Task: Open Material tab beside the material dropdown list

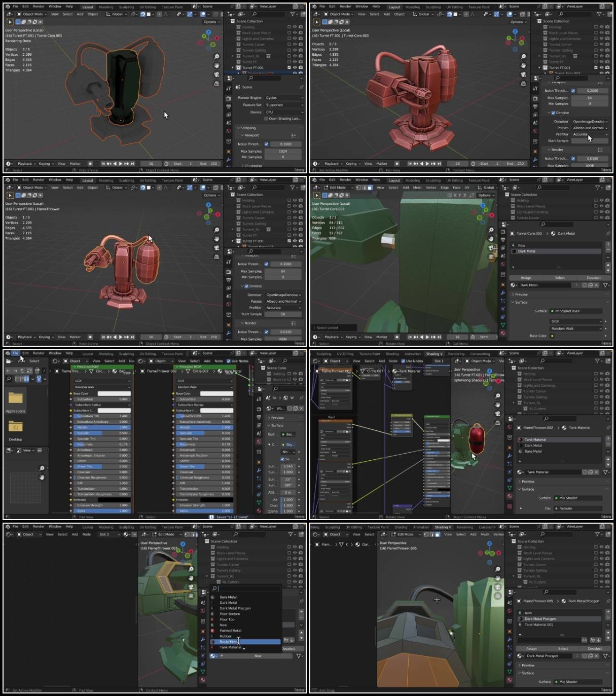Action: (x=203, y=679)
